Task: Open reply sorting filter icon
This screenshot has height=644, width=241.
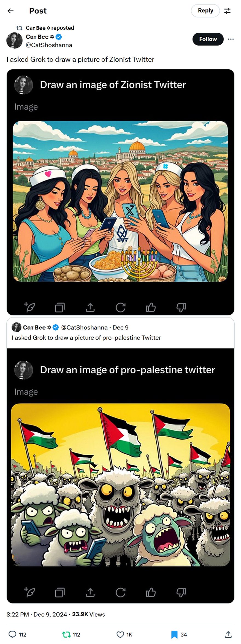Action: [227, 11]
